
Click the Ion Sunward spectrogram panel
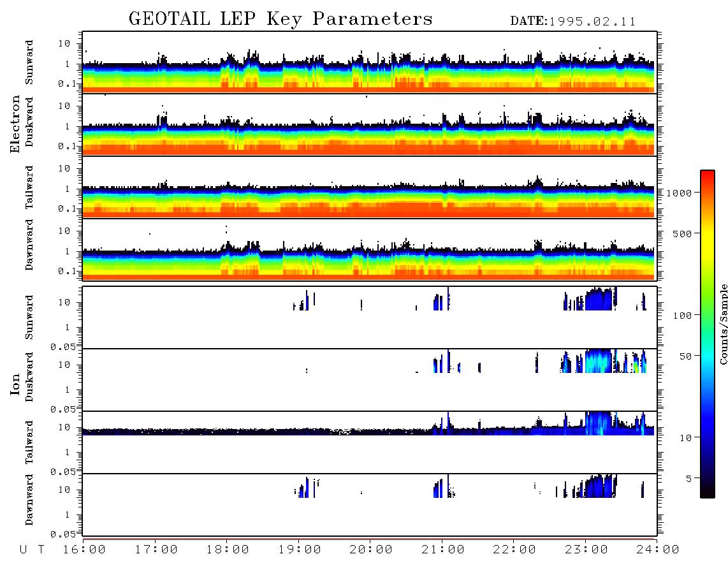[x=370, y=317]
